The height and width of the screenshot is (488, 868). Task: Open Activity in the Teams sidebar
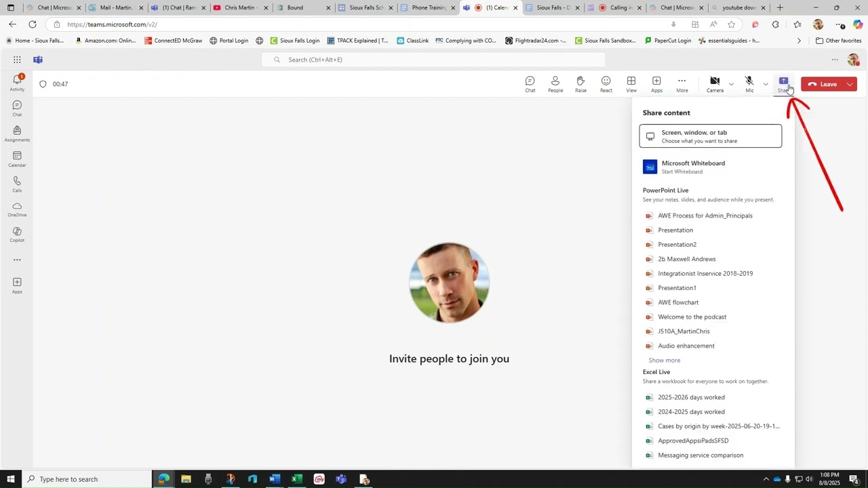tap(17, 83)
